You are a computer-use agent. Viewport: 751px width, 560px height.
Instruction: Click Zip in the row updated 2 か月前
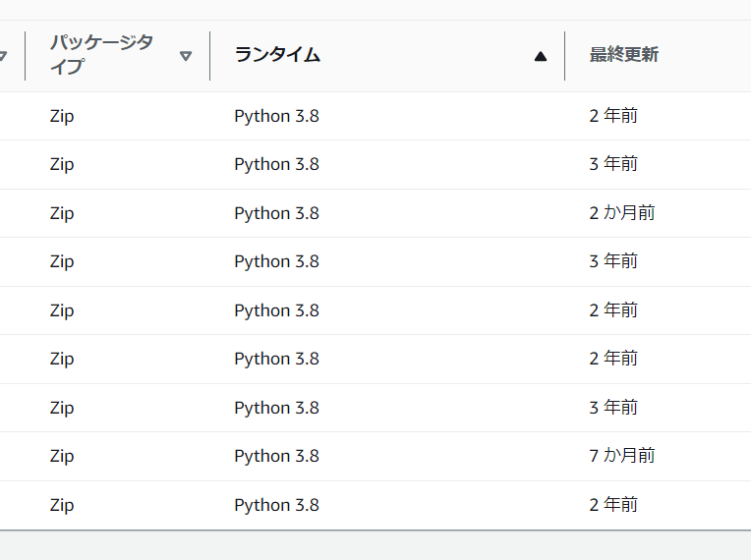62,213
